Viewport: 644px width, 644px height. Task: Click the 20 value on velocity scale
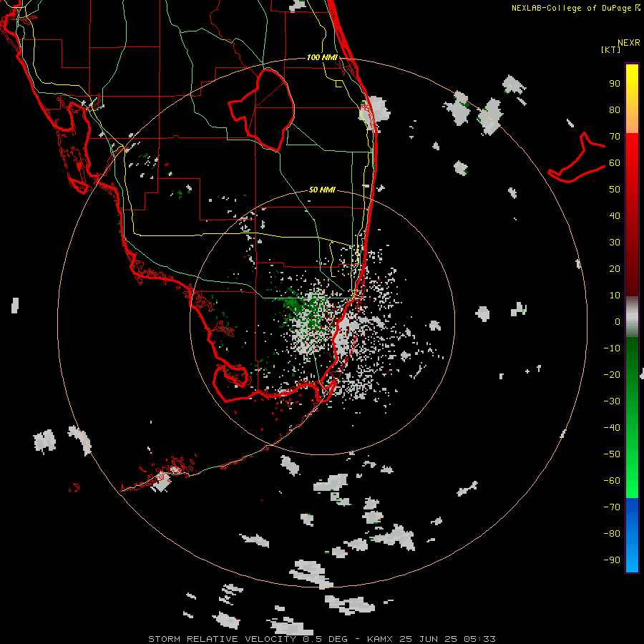tap(615, 268)
